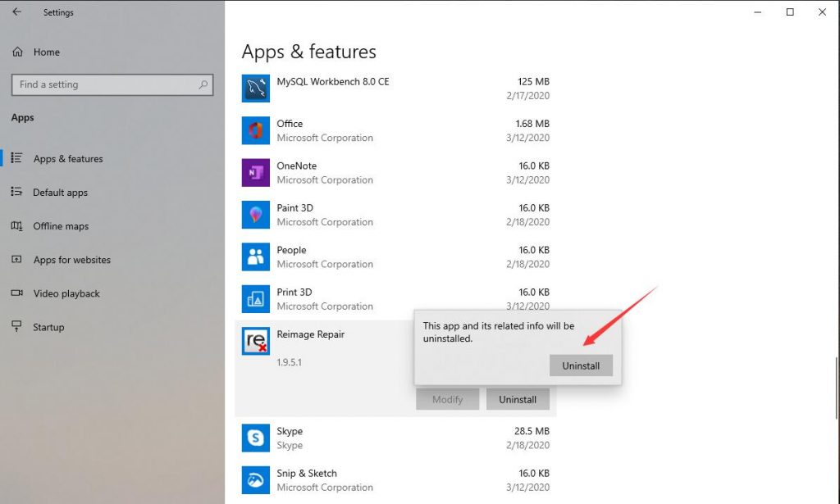This screenshot has height=504, width=840.
Task: Focus the Find a setting field
Action: click(x=112, y=84)
